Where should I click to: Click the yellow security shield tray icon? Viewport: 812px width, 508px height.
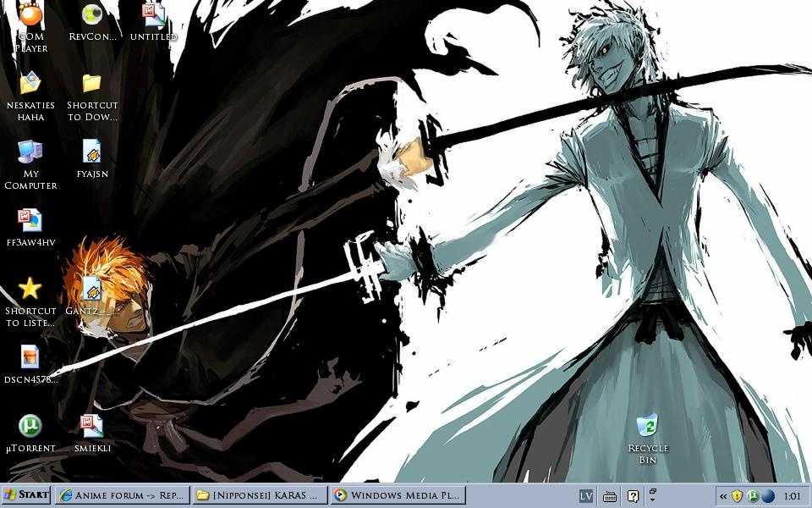(737, 497)
